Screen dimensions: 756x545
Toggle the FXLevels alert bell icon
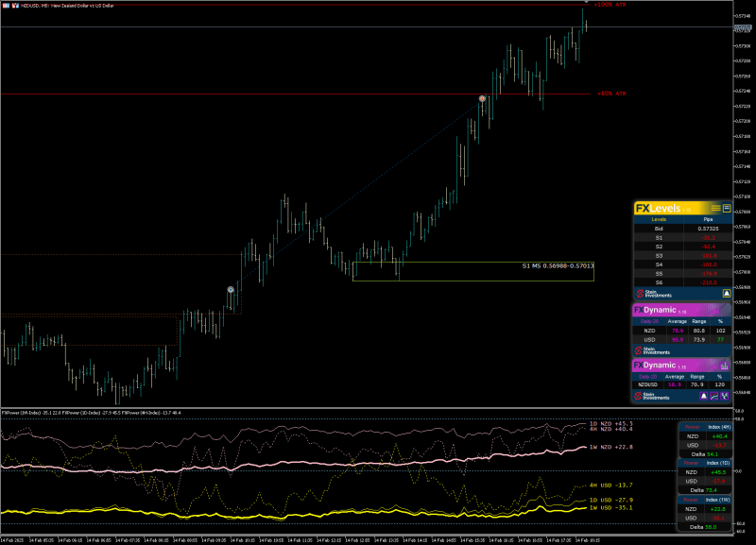click(x=726, y=294)
